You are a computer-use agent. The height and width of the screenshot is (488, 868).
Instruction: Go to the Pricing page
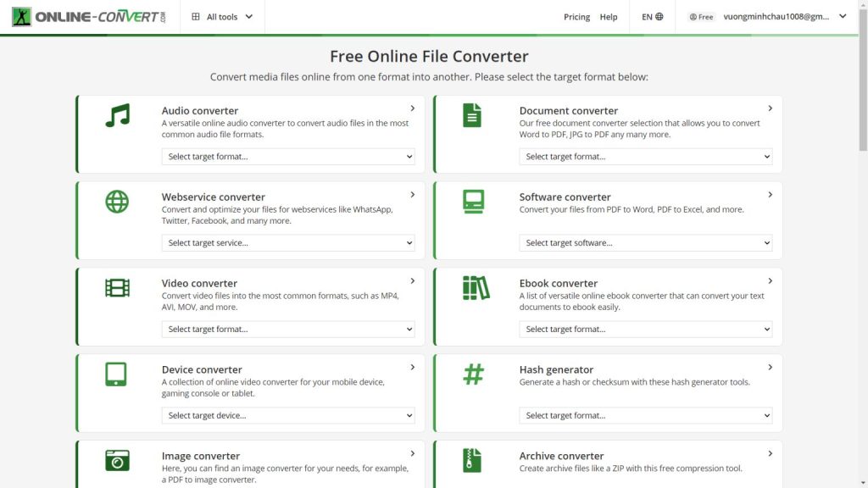(576, 17)
